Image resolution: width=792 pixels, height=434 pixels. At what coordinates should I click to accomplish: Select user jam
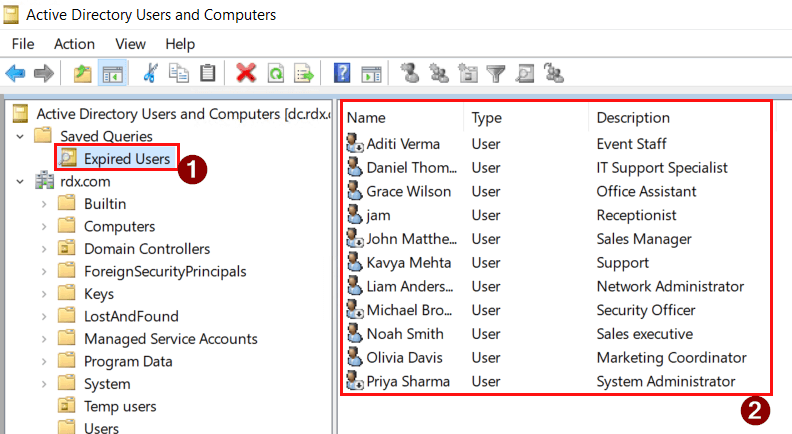click(x=378, y=215)
